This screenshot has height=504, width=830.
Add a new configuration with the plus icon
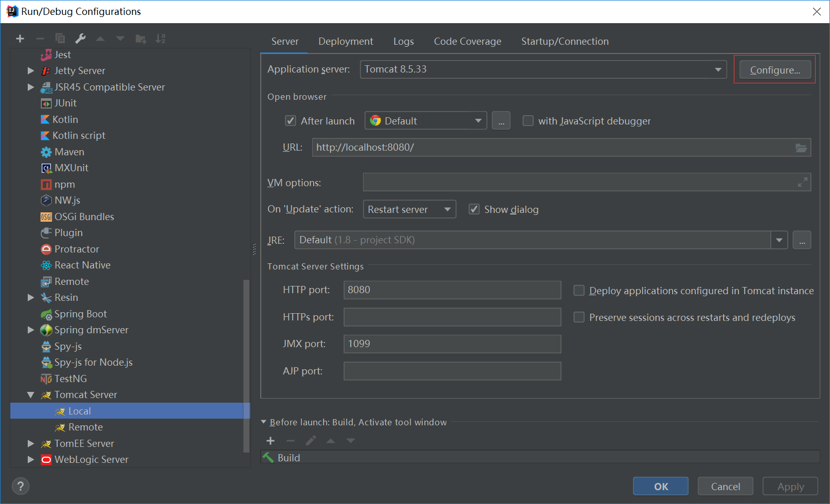point(20,39)
